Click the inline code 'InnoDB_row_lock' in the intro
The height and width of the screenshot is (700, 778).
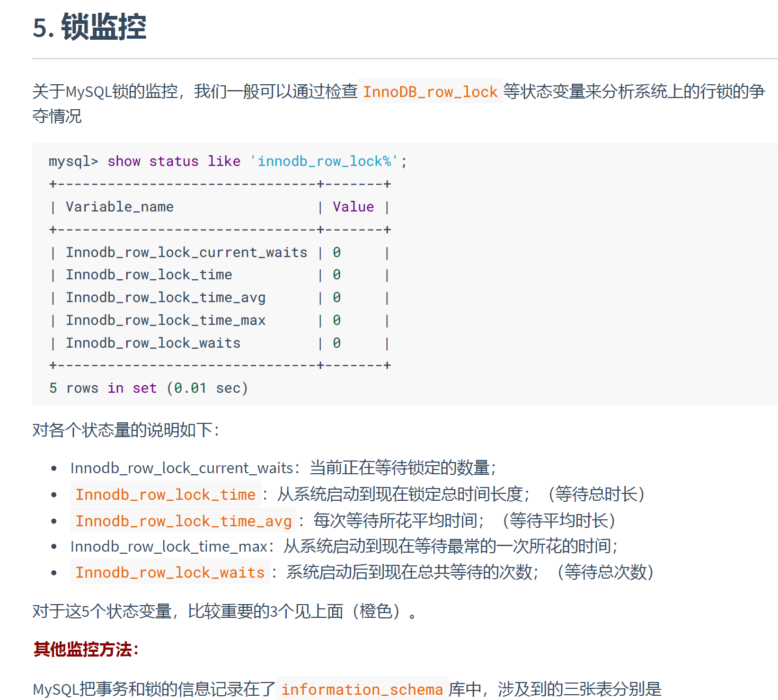pyautogui.click(x=430, y=92)
